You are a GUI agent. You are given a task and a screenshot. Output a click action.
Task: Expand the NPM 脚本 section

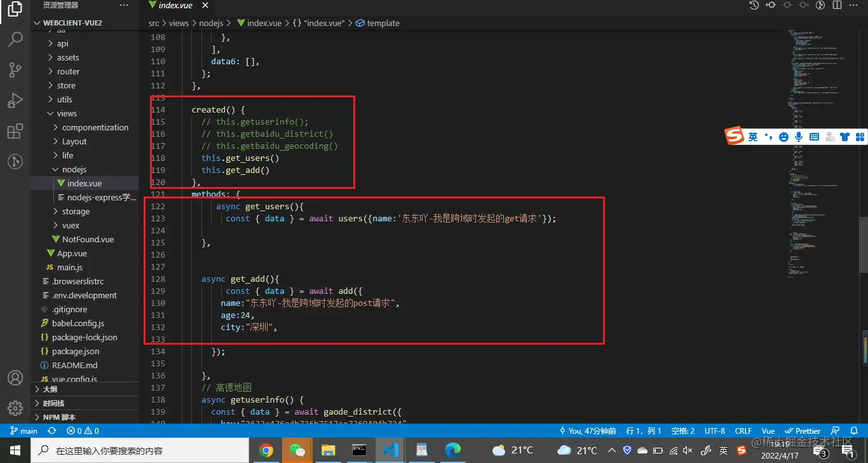(x=85, y=417)
